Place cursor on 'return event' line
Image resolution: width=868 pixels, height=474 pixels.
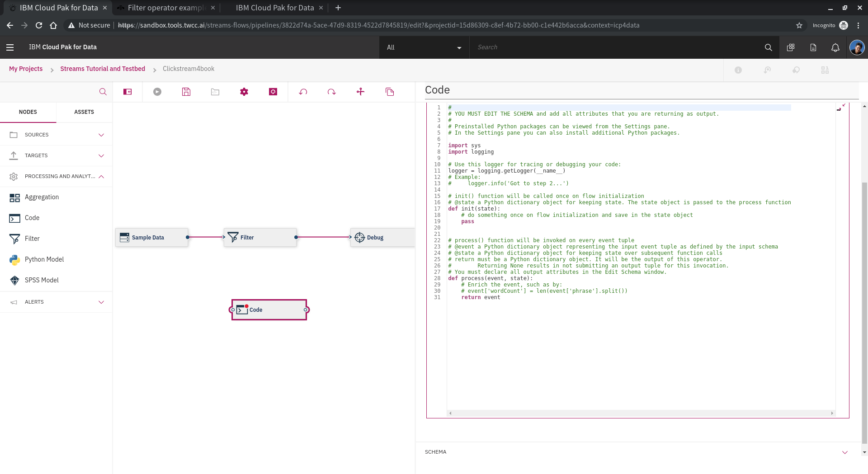click(x=481, y=297)
